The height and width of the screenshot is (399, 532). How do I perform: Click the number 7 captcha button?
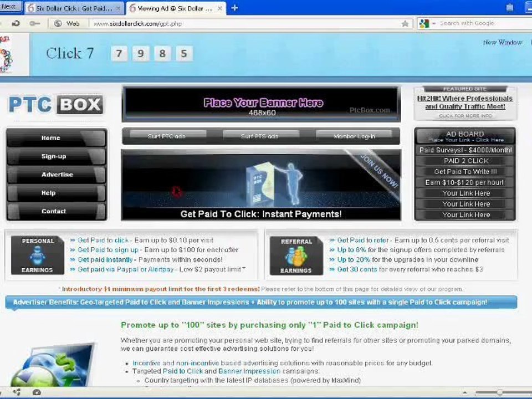coord(119,54)
